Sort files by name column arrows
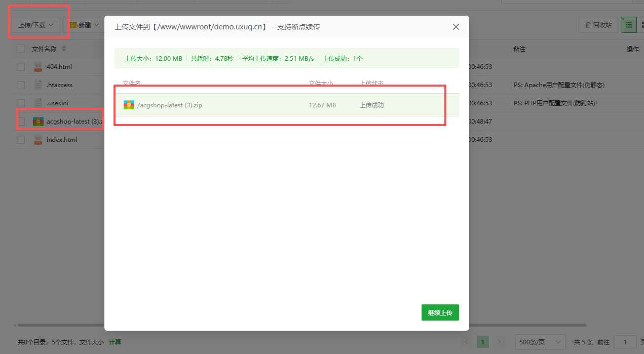This screenshot has height=354, width=644. (64, 49)
